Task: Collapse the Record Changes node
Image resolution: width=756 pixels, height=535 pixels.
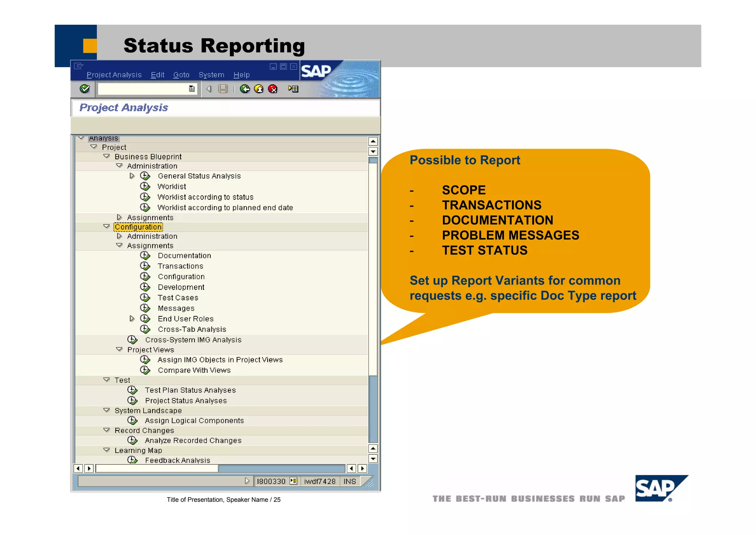Action: (107, 430)
